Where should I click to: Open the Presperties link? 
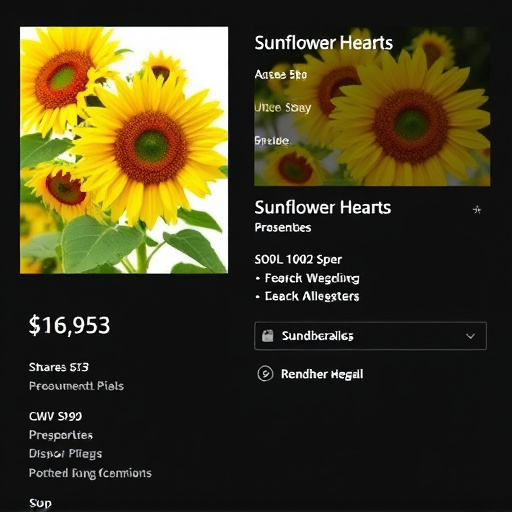(x=61, y=435)
